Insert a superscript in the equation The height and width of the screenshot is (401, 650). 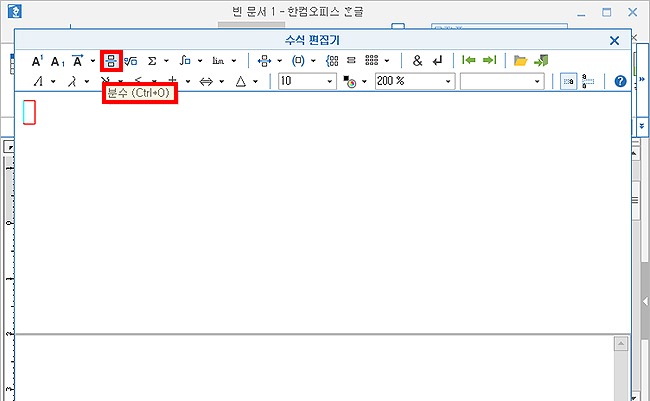coord(37,61)
